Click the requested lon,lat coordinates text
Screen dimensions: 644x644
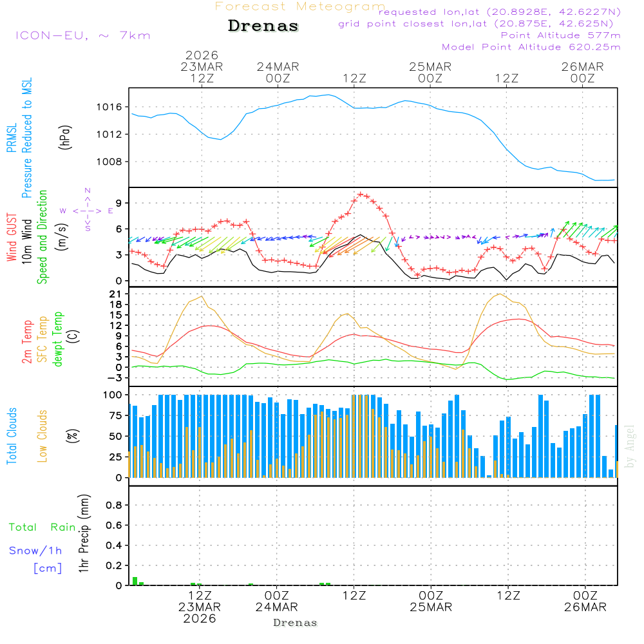click(x=499, y=12)
